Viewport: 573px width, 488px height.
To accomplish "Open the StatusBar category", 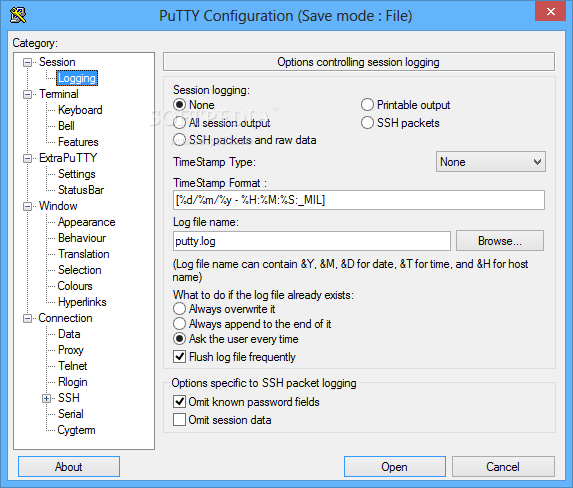I will coord(81,190).
